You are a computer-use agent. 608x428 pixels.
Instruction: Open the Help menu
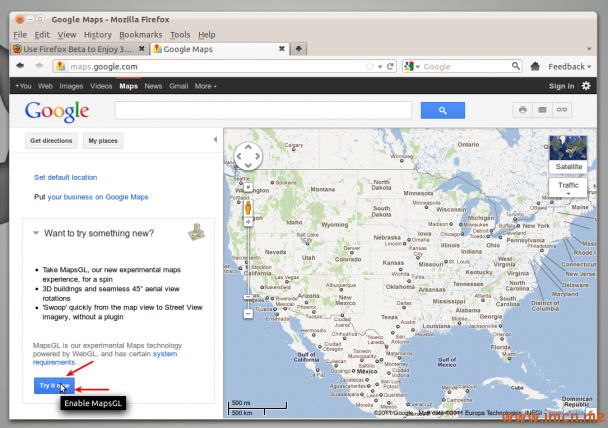pyautogui.click(x=207, y=35)
